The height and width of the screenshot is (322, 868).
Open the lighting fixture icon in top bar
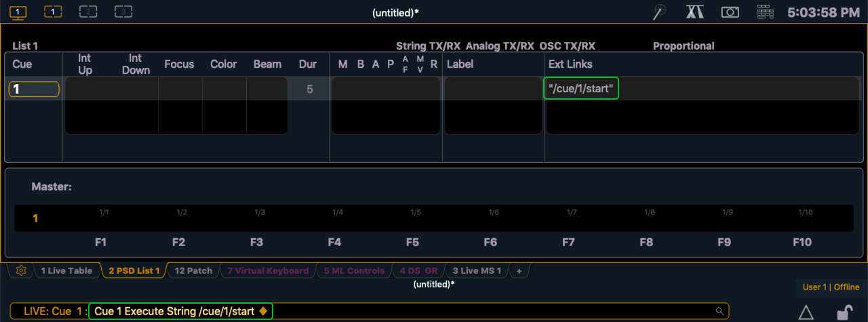(x=694, y=12)
